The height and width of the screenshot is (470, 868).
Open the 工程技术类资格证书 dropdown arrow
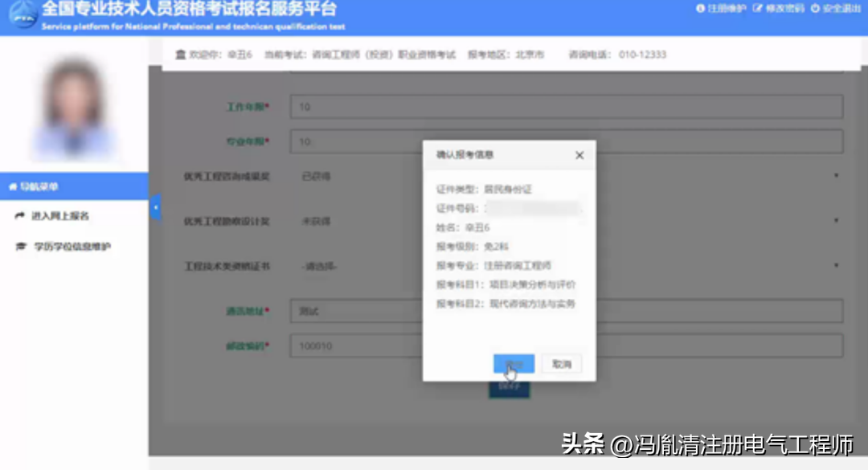point(836,265)
